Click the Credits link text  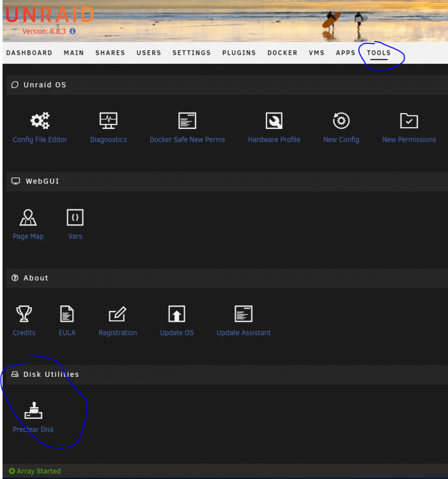click(24, 333)
